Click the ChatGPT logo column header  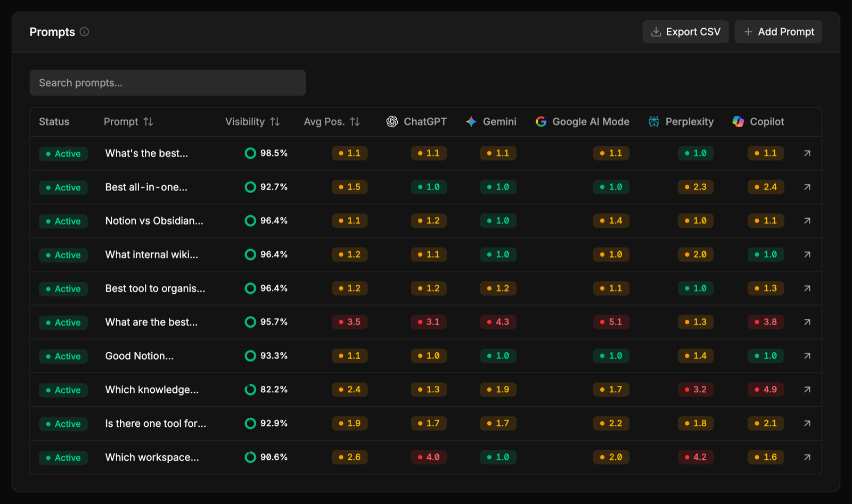pos(392,122)
